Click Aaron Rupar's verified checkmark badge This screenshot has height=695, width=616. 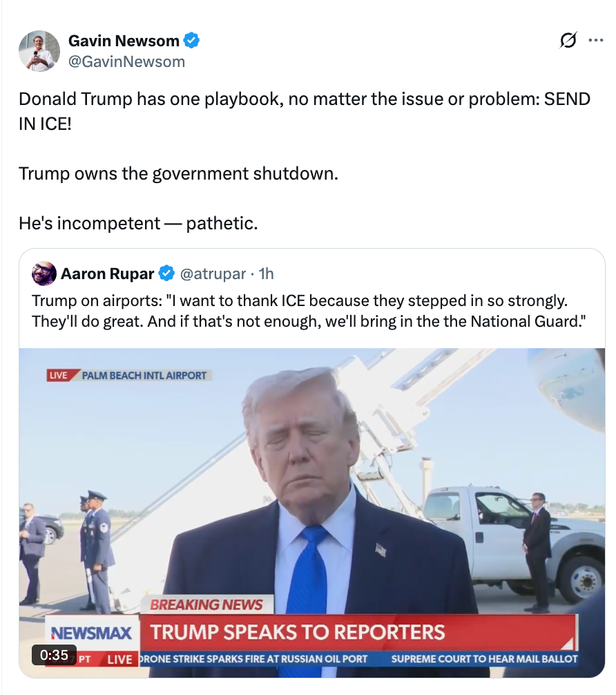tap(166, 274)
